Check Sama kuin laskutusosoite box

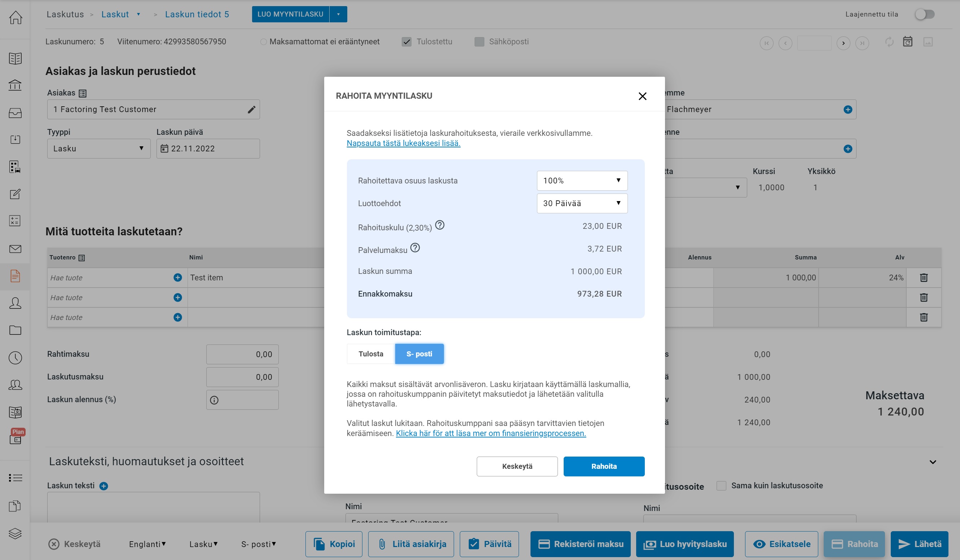(721, 485)
